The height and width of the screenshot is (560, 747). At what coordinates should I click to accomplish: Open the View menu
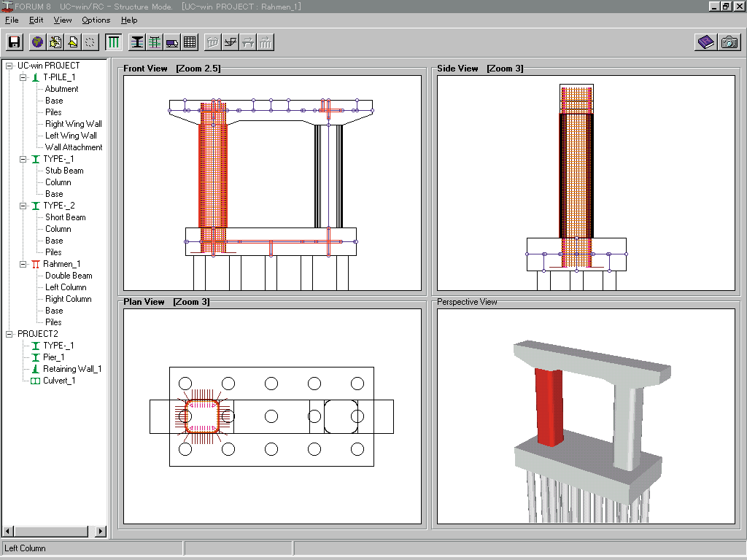(63, 20)
